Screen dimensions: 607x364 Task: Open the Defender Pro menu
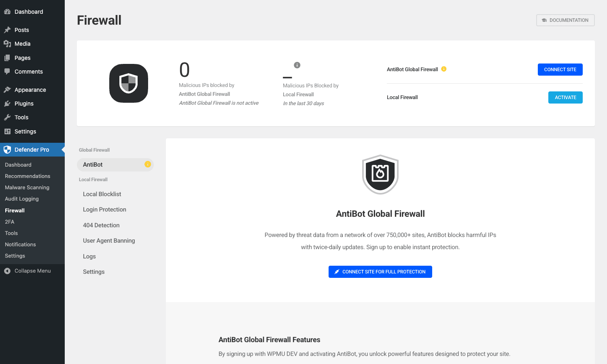[32, 150]
